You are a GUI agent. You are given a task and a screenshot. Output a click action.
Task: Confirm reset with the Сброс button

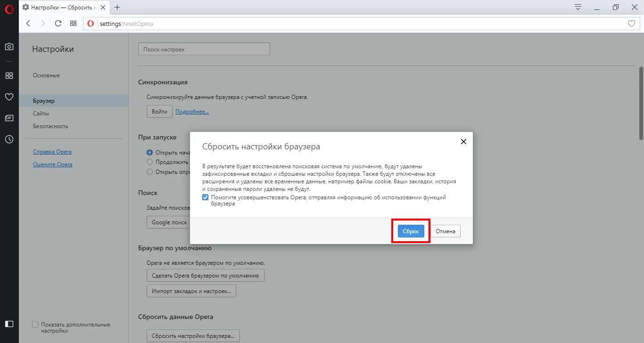tap(411, 231)
